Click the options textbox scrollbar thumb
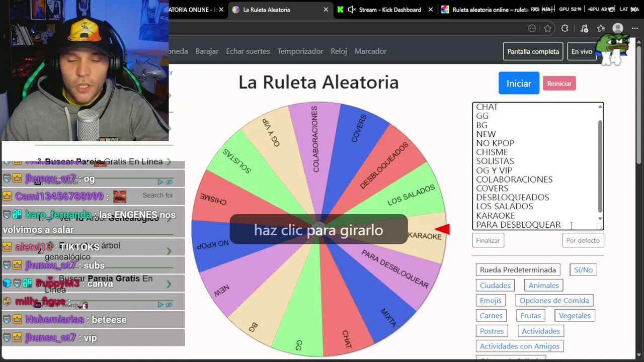This screenshot has width=644, height=362. [600, 166]
